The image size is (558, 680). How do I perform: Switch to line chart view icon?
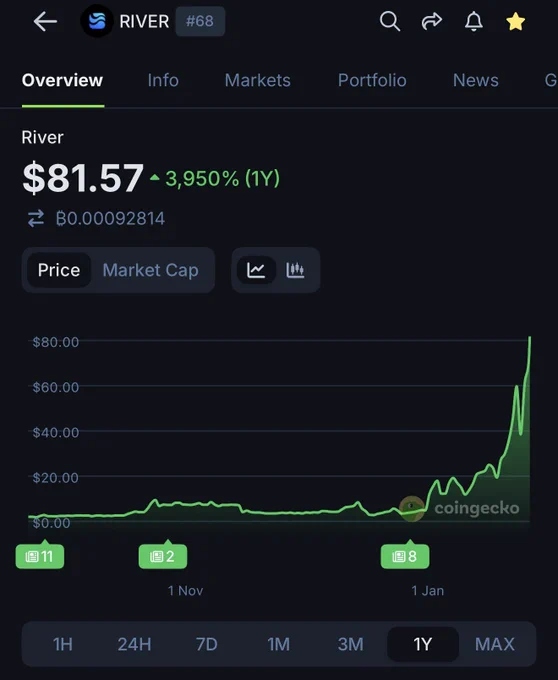point(256,270)
